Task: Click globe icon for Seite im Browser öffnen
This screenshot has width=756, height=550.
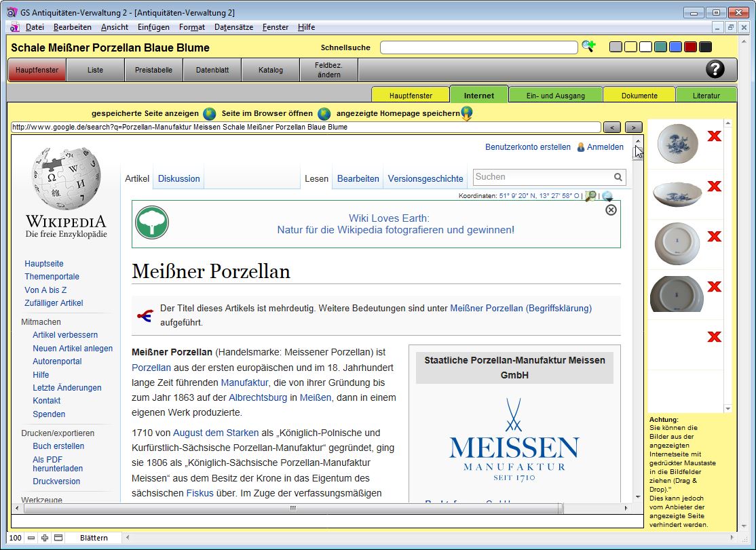Action: pos(324,113)
